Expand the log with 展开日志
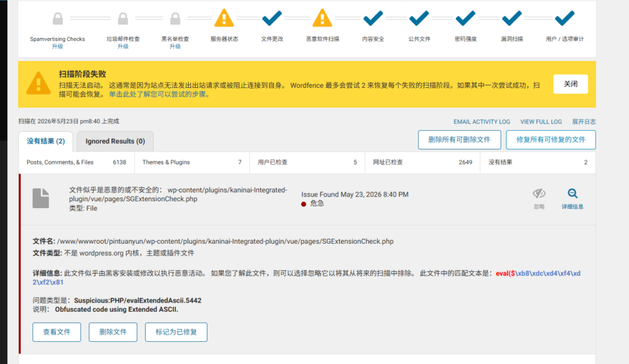This screenshot has width=629, height=364. tap(584, 122)
